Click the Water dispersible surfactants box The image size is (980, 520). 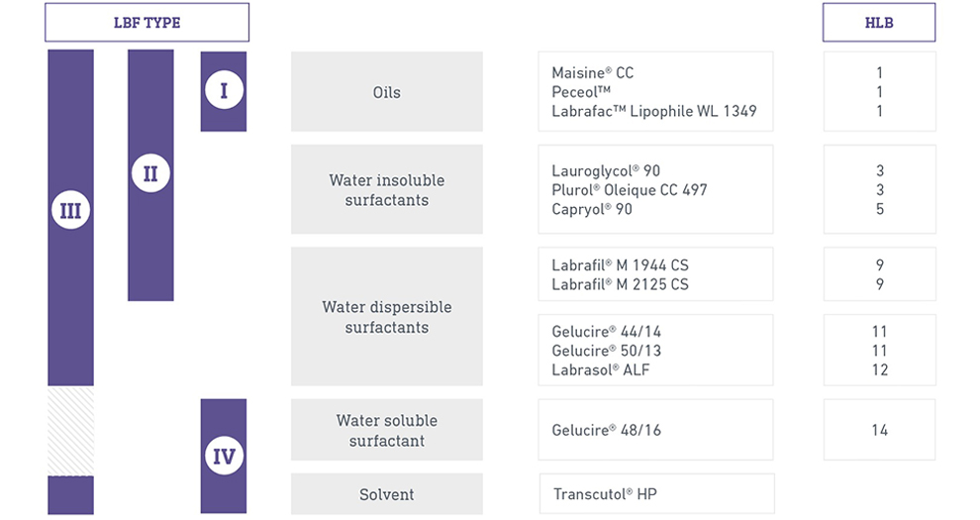pos(386,317)
